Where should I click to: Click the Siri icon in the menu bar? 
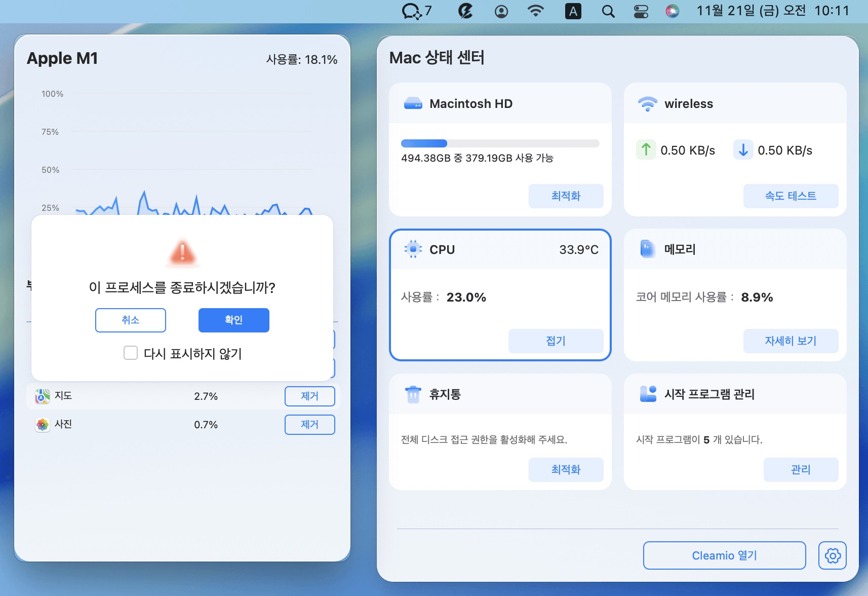(673, 11)
